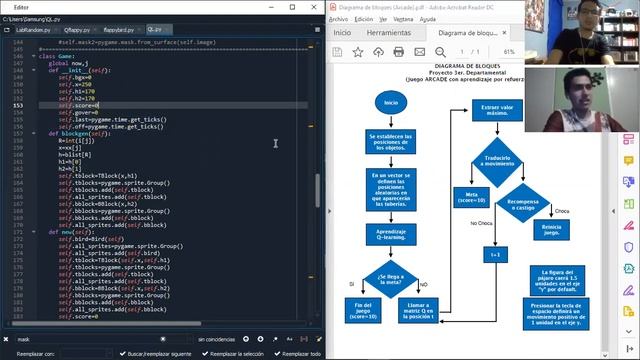Viewport: 640px width, 360px height.
Task: Switch to LabRandom.py editor tab
Action: (33, 30)
